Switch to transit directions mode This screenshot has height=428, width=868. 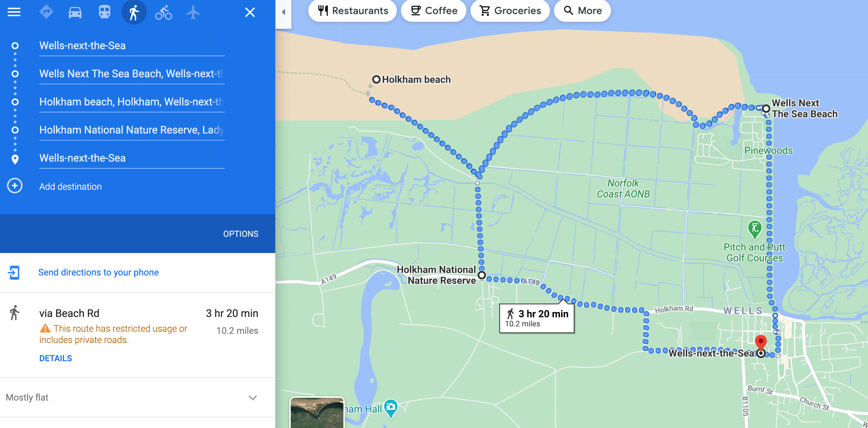pos(105,12)
